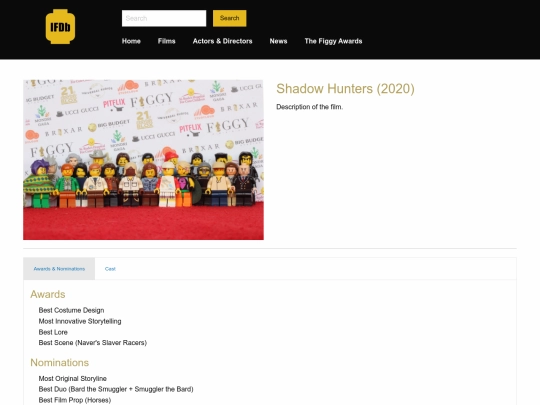Select the Awards & Nominations tab
This screenshot has width=540, height=405.
click(59, 269)
